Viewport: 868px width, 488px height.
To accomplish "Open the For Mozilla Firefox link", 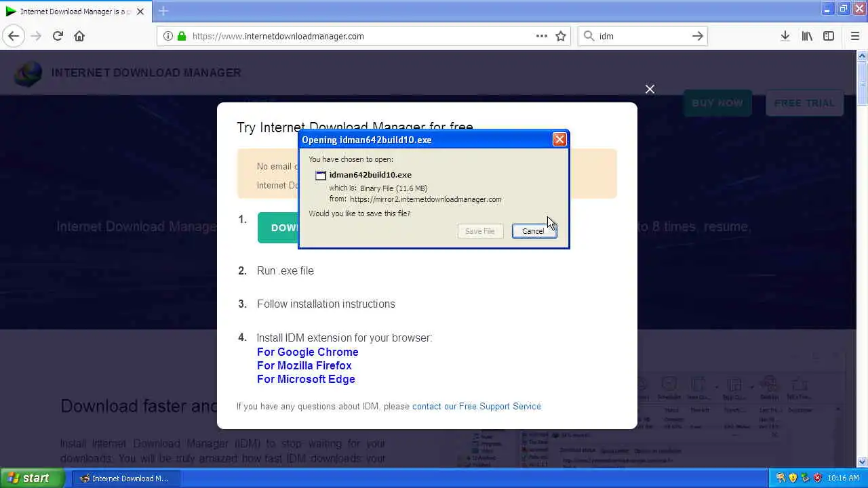I will [304, 365].
